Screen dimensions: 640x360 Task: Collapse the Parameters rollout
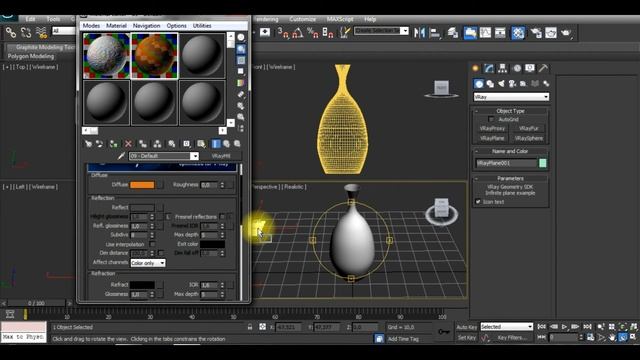pos(510,178)
